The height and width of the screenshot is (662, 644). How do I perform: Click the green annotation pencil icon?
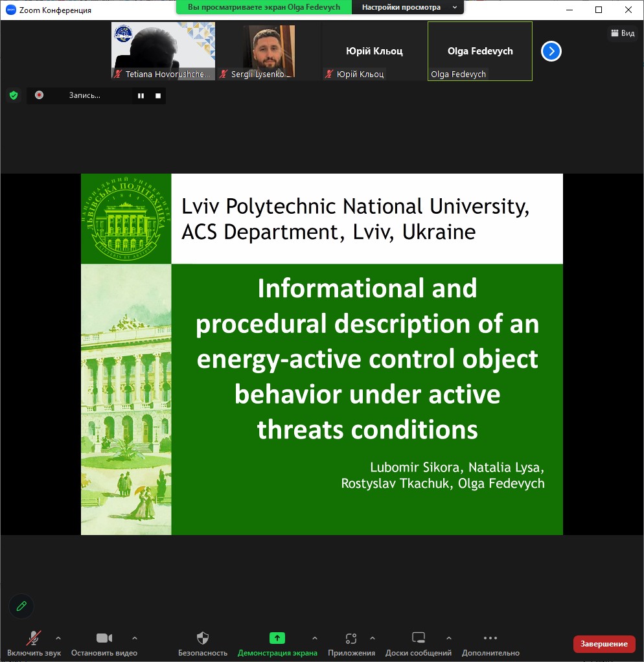click(x=21, y=606)
